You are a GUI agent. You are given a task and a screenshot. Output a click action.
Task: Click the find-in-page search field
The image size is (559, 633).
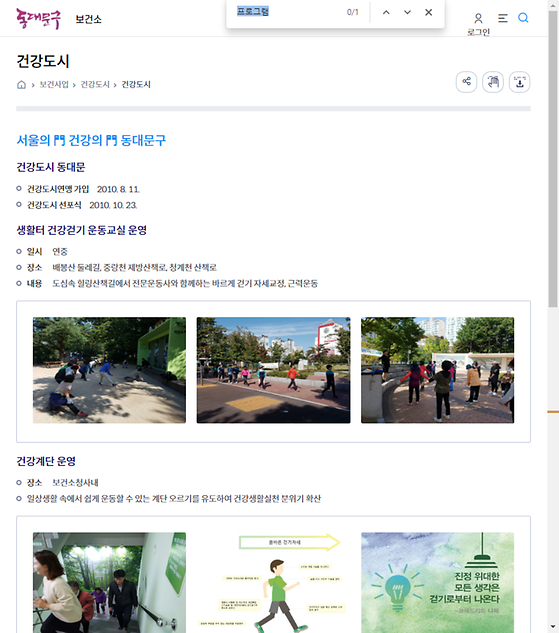click(x=287, y=12)
